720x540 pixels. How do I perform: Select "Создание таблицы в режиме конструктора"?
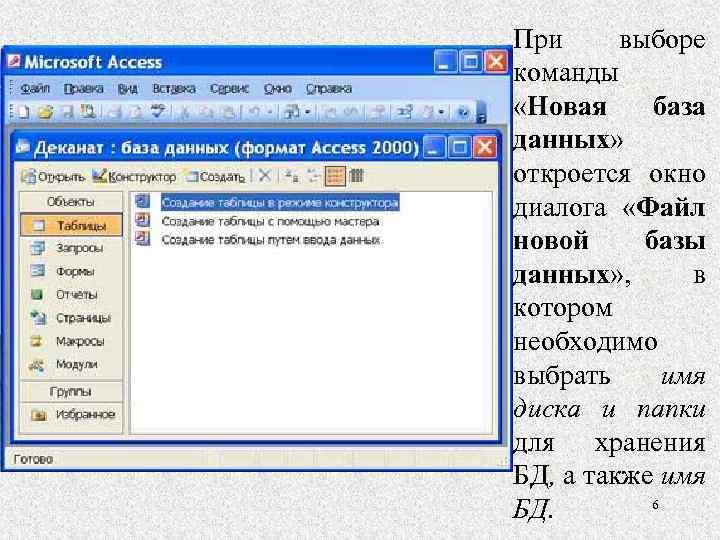pos(280,202)
